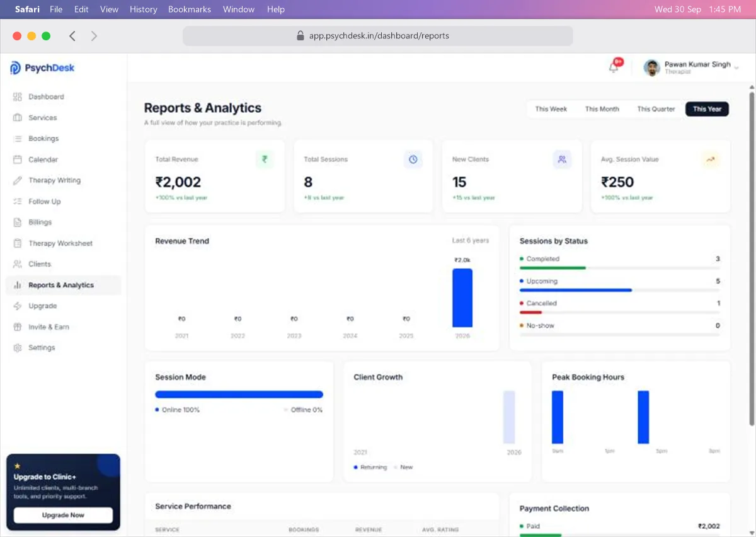
Task: Click the Services sidebar icon
Action: (17, 118)
